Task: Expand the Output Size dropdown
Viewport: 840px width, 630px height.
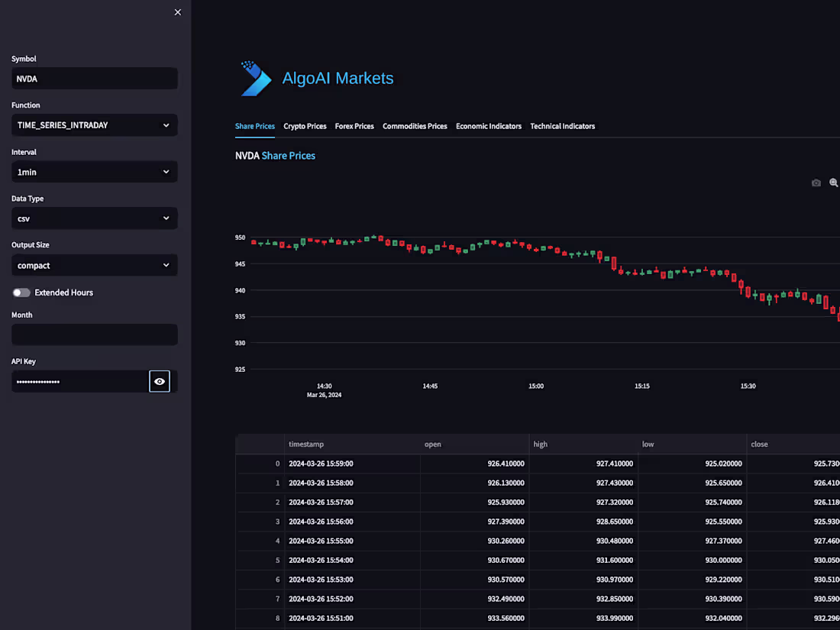Action: pyautogui.click(x=94, y=265)
